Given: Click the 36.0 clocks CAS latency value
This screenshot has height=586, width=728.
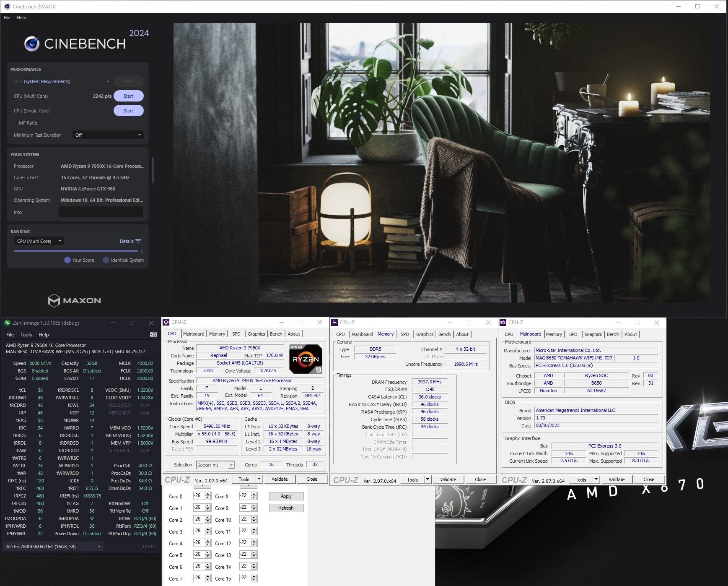Looking at the screenshot, I should click(430, 397).
